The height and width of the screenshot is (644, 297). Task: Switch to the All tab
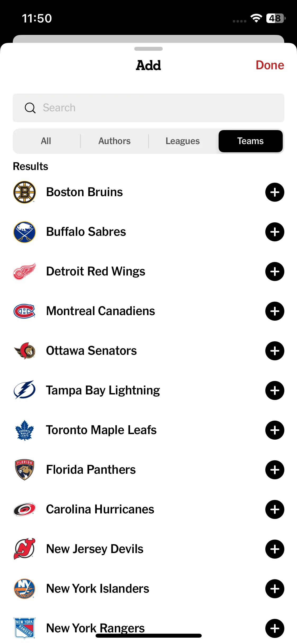pyautogui.click(x=46, y=141)
